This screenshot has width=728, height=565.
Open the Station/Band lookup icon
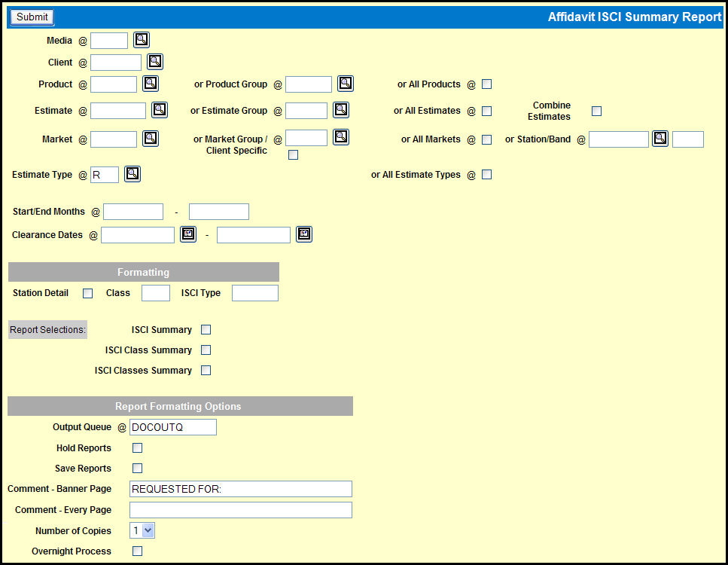click(660, 139)
